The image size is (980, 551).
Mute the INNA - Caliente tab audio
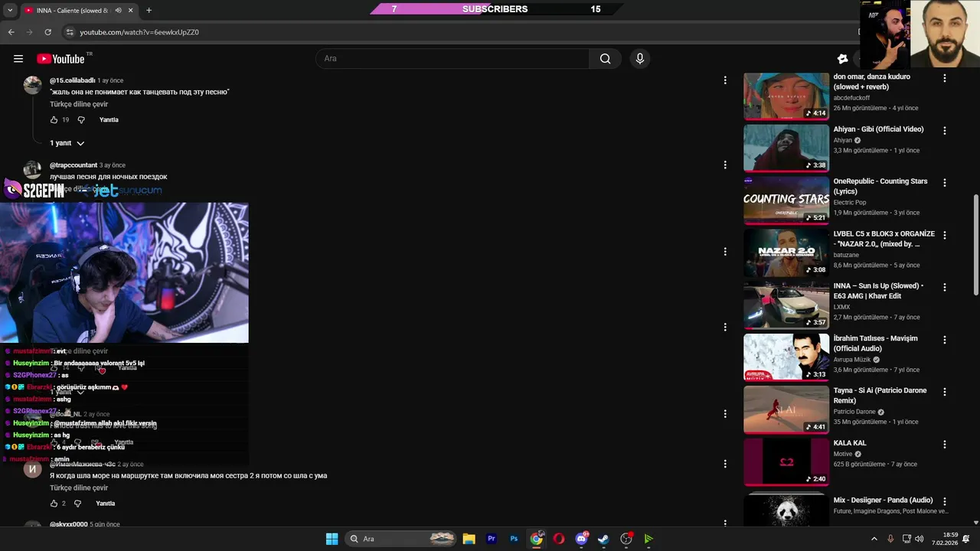click(118, 11)
